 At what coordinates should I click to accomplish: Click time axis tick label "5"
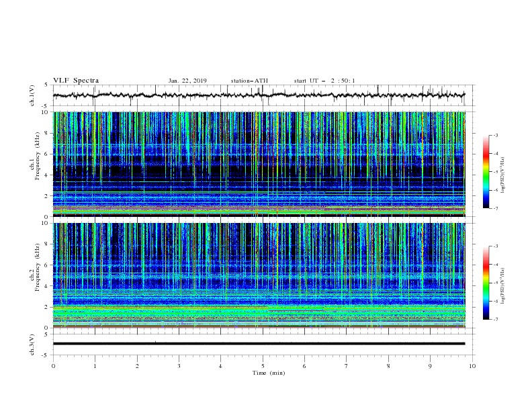(x=263, y=366)
